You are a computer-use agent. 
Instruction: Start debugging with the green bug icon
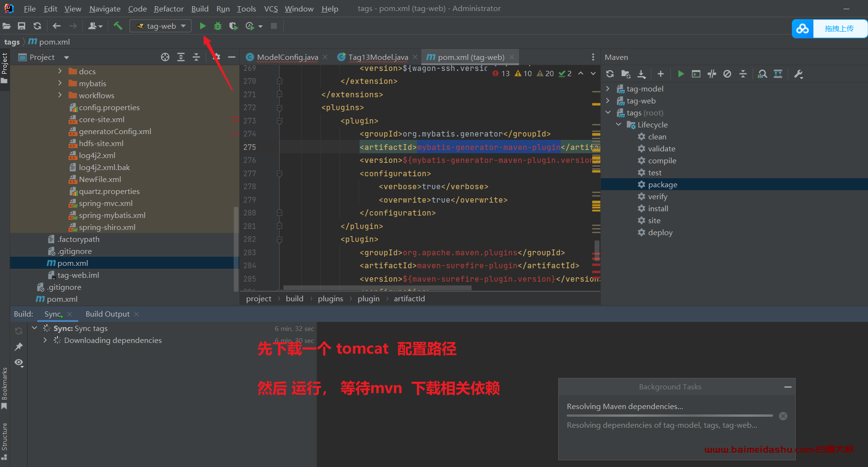218,26
